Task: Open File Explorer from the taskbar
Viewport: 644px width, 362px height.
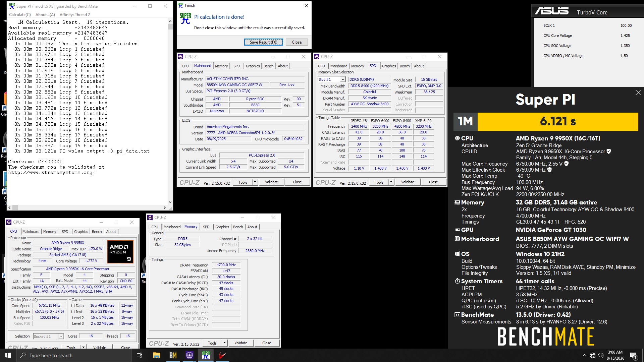Action: click(x=156, y=355)
